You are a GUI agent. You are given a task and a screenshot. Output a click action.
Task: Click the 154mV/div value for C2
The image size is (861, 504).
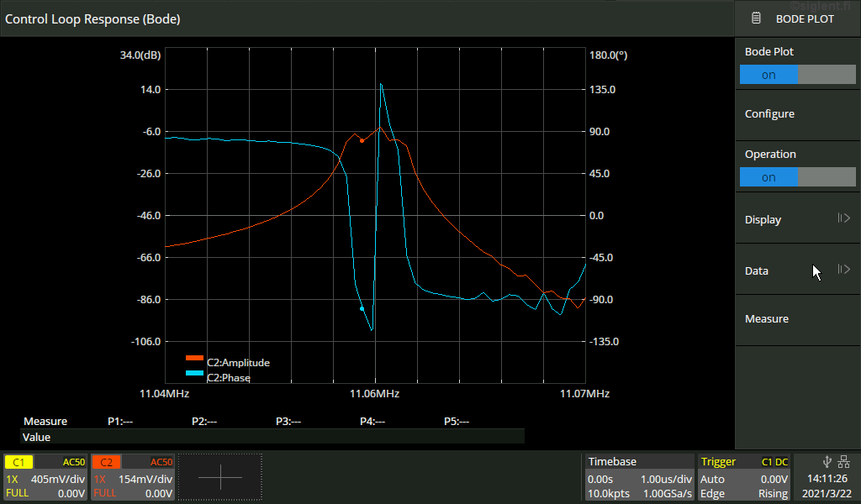(x=145, y=479)
